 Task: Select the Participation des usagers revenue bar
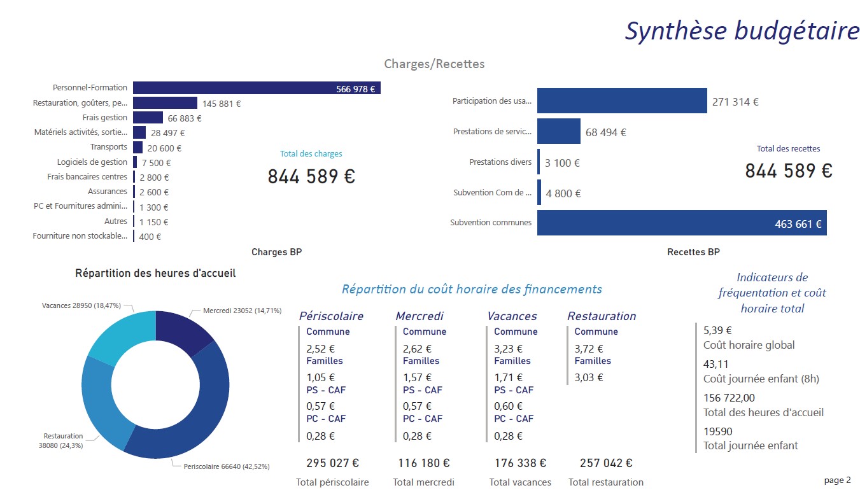621,101
